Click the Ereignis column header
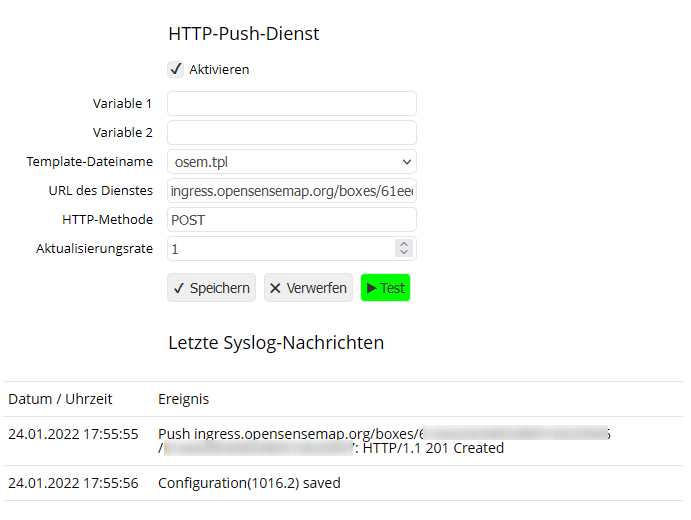691x520 pixels. pos(184,399)
